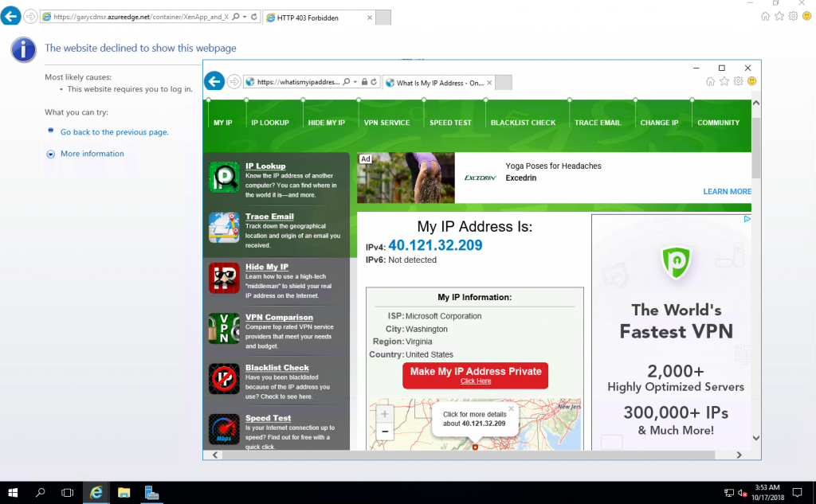The width and height of the screenshot is (816, 504).
Task: Open address bar dropdown in What Is My IP window
Action: 355,82
